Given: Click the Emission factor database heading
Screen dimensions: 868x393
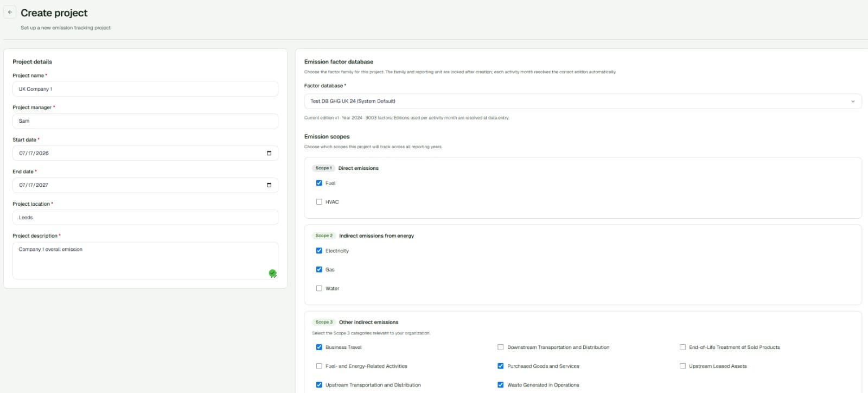Looking at the screenshot, I should click(x=339, y=62).
